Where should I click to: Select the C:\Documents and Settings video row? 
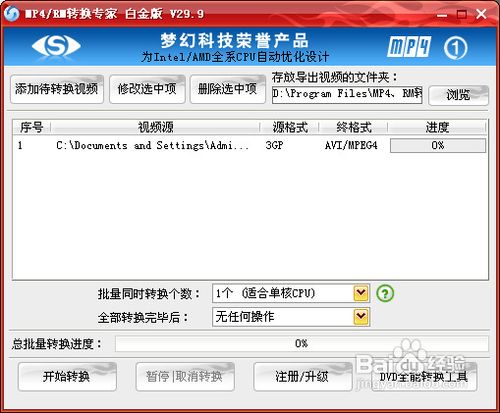(x=250, y=146)
